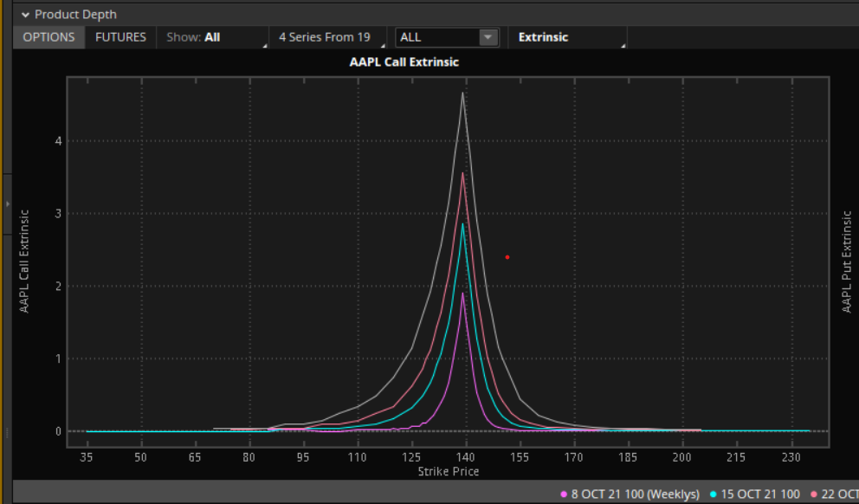This screenshot has height=504, width=859.
Task: Click the AAPL Put Extrinsic right axis label
Action: pos(847,261)
